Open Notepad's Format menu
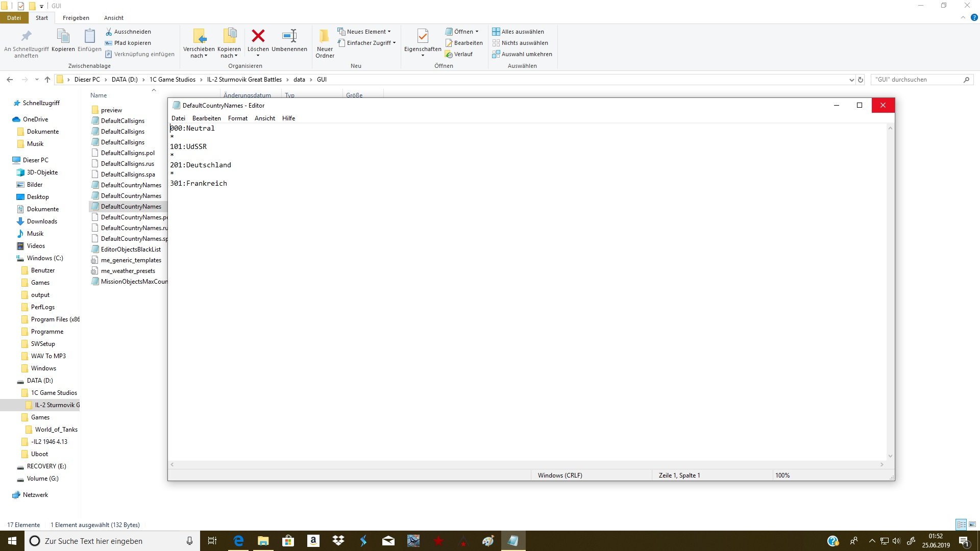 237,118
